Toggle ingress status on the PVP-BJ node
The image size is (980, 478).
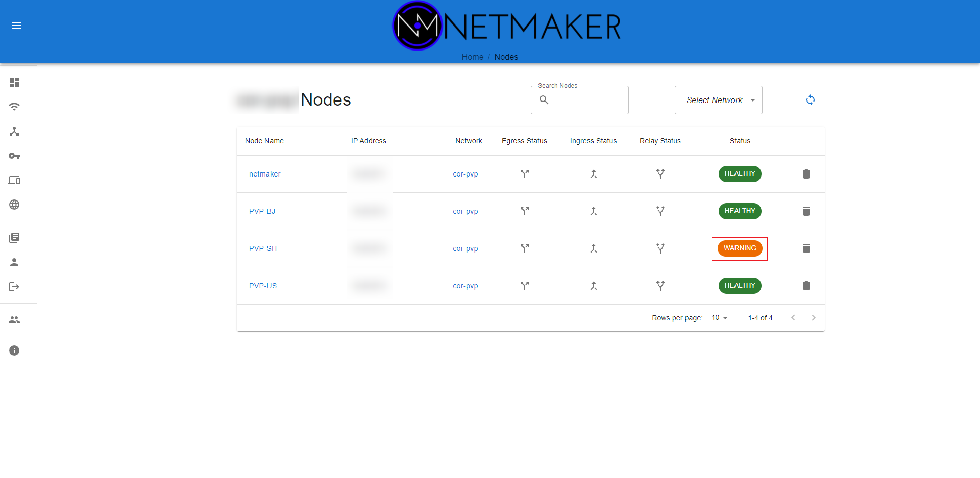coord(593,211)
